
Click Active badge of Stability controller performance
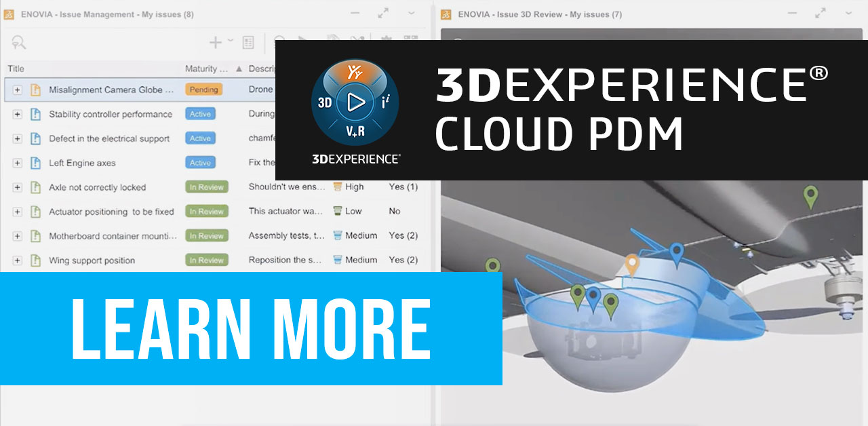click(x=200, y=114)
